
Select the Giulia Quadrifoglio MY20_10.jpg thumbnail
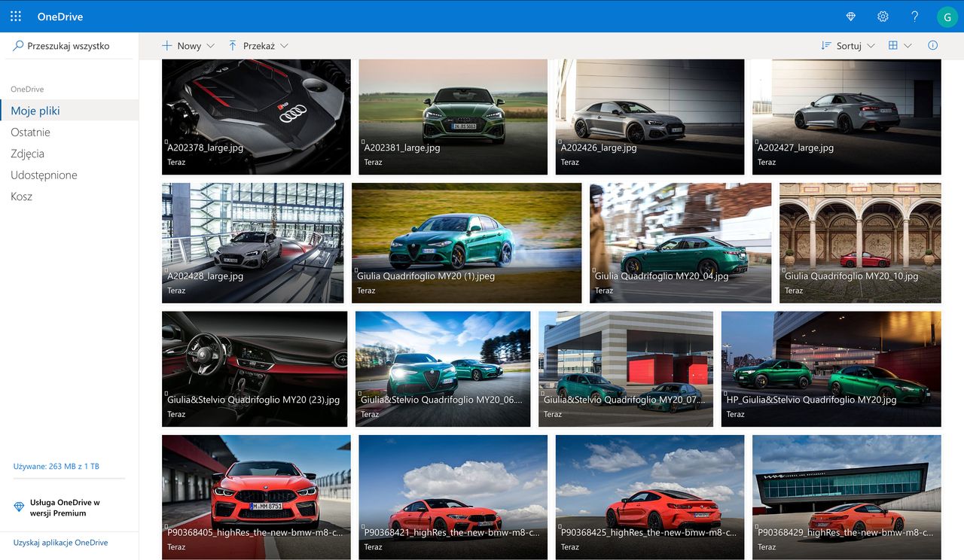point(860,243)
